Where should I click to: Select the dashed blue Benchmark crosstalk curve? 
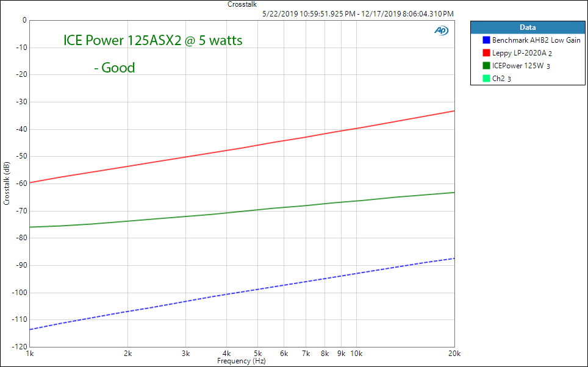[242, 292]
